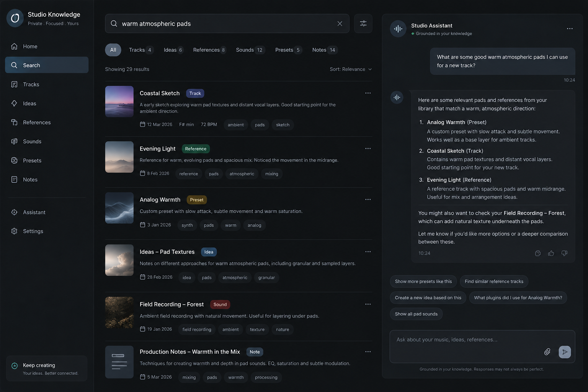588x392 pixels.
Task: Open Studio Assistant panel more options
Action: 570,29
